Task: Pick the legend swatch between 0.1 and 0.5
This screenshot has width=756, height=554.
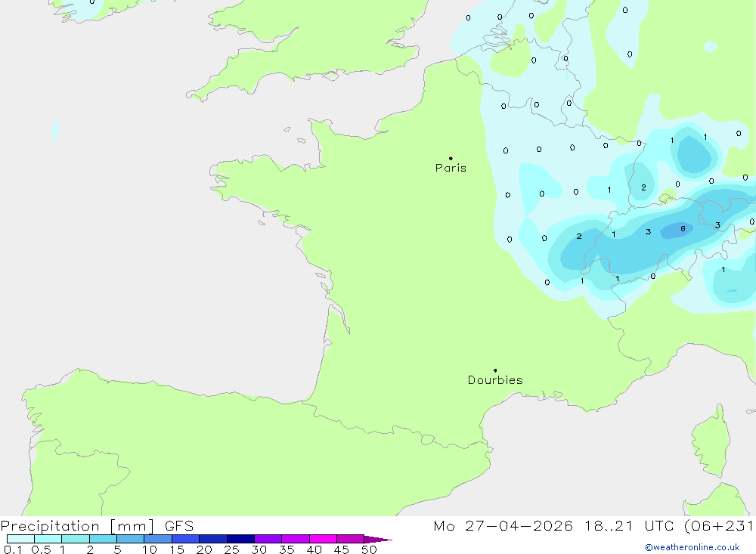Action: [20, 539]
